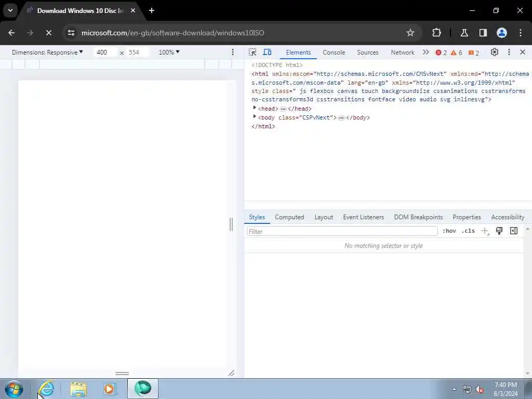Switch to the Sources tab
This screenshot has width=532, height=399.
click(x=367, y=52)
